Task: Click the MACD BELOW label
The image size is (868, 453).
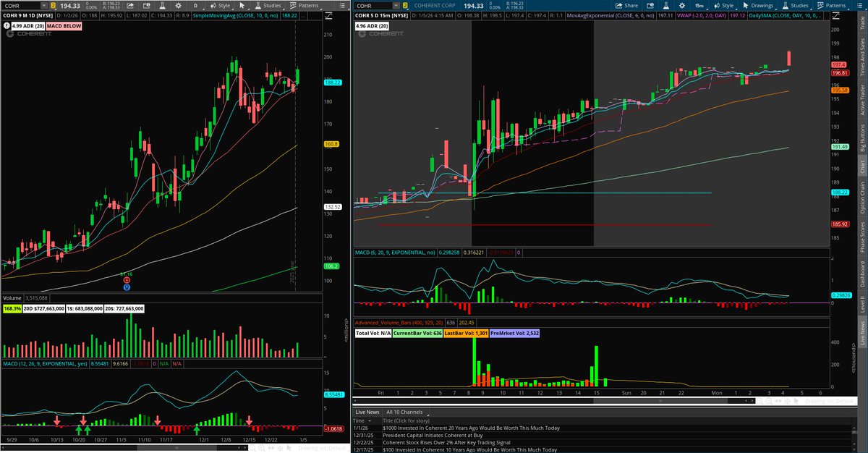Action: [64, 26]
